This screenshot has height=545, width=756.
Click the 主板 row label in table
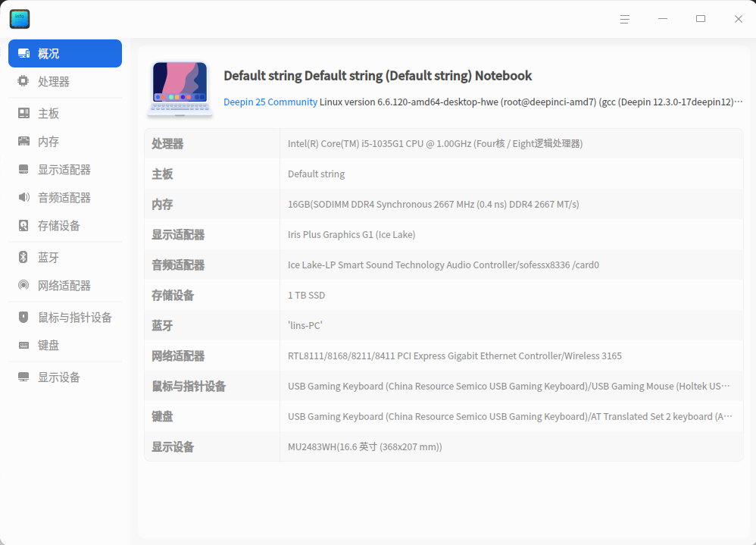point(162,174)
